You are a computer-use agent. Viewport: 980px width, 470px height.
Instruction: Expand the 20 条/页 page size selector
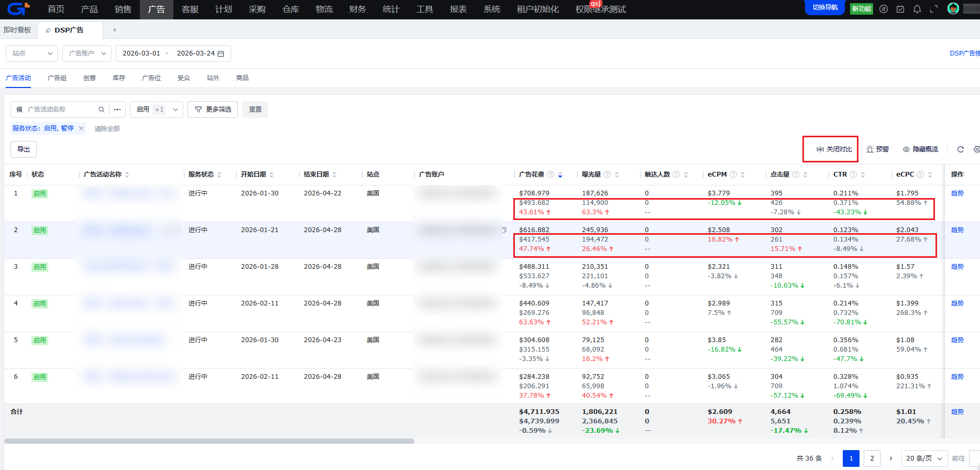coord(924,458)
